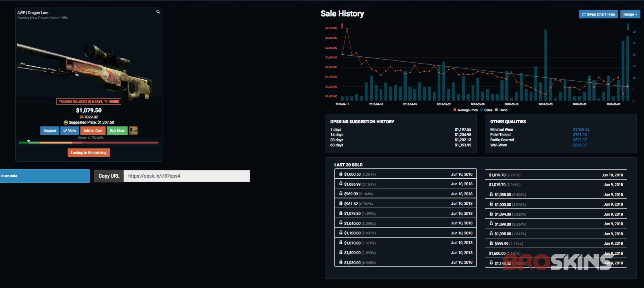The height and width of the screenshot is (288, 644).
Task: Click the 'Sale History' heading
Action: [342, 14]
